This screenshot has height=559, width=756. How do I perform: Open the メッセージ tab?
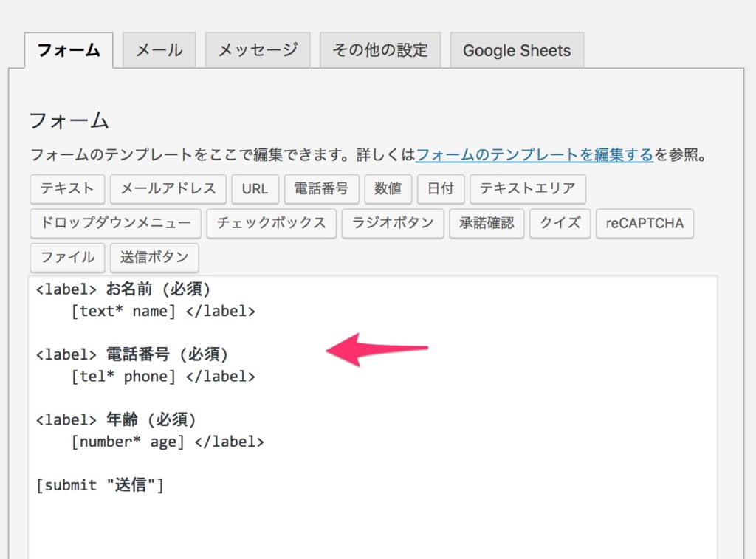coord(258,50)
